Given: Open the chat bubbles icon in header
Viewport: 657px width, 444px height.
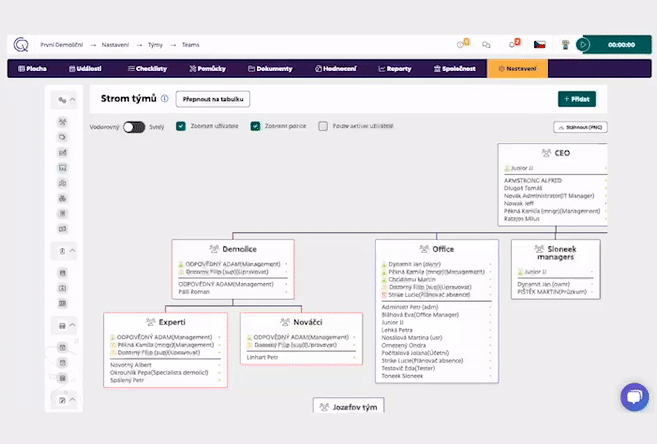Looking at the screenshot, I should point(486,44).
